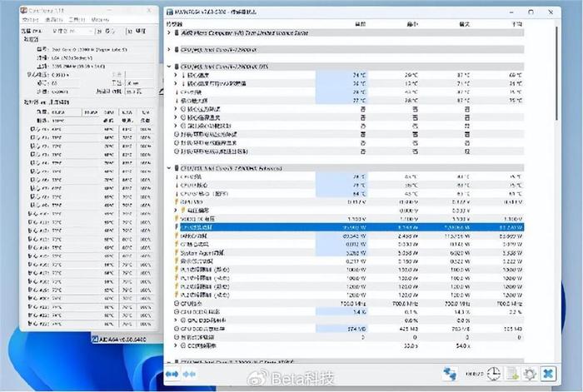Reset min/max with the clock icon

493,374
